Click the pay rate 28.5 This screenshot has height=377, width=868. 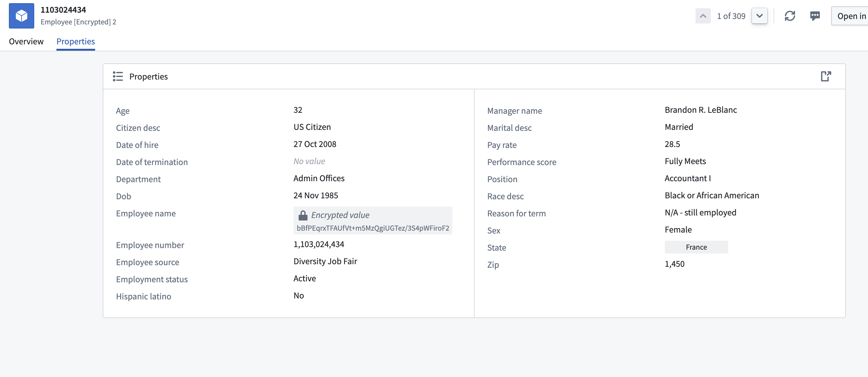coord(672,144)
